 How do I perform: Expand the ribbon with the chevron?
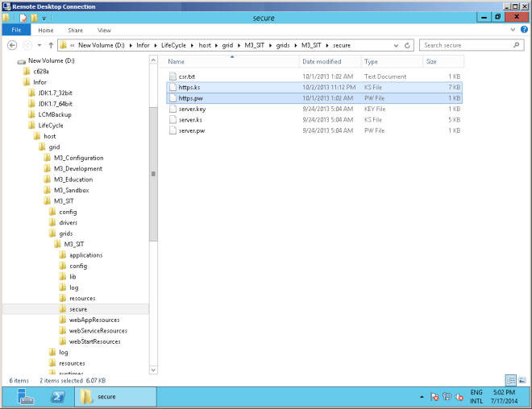(x=513, y=30)
